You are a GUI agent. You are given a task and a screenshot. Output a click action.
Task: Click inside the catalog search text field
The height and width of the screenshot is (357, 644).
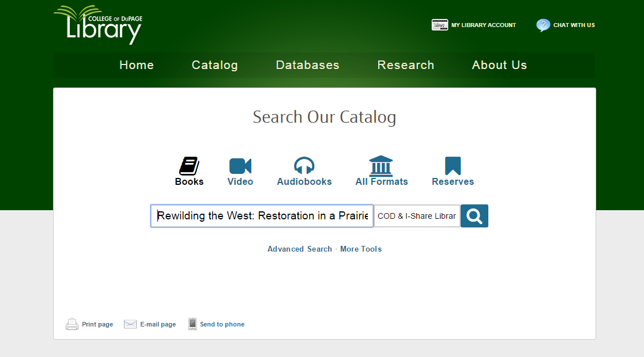[x=262, y=216]
